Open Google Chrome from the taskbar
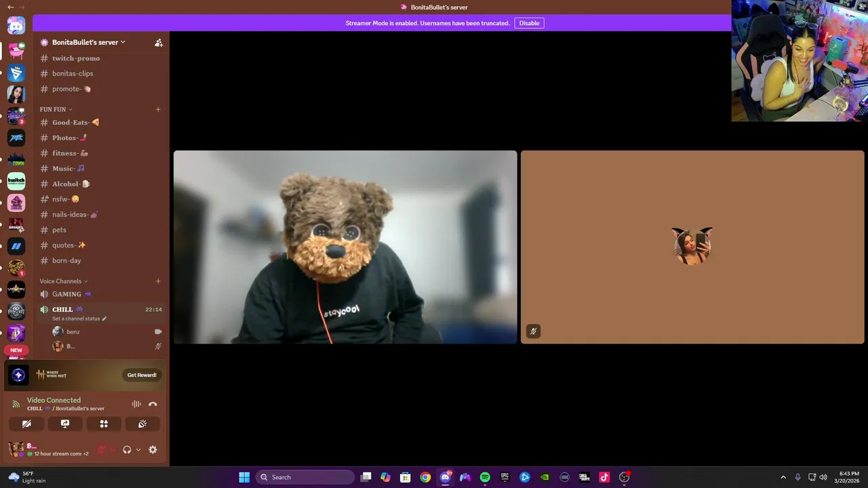Viewport: 868px width, 488px height. click(x=425, y=477)
